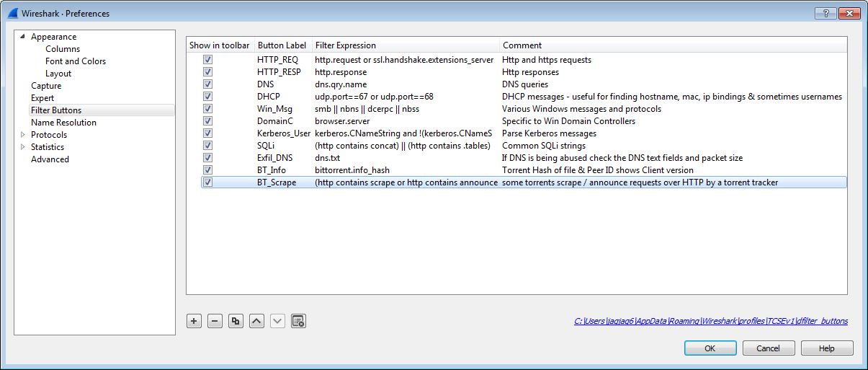Select Layout preferences page
Image resolution: width=868 pixels, height=370 pixels.
point(58,74)
